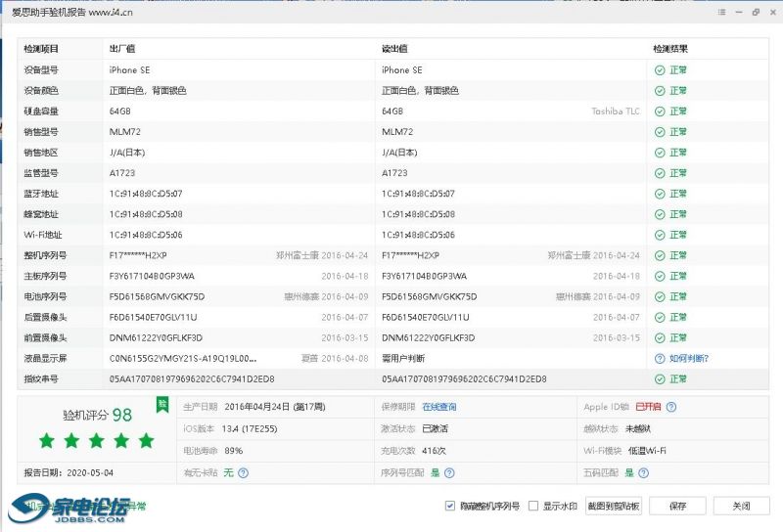Click the help icon next to 有无卡贴
Screen dimensions: 783x532
click(243, 472)
